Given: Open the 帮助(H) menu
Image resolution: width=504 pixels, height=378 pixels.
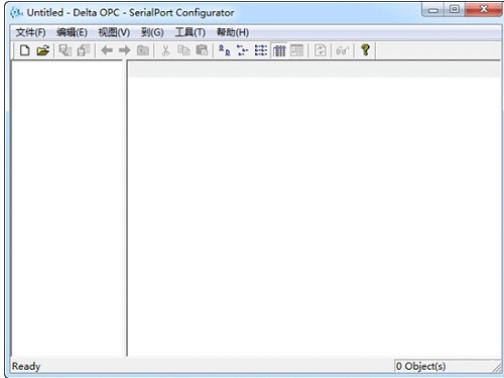Looking at the screenshot, I should point(233,32).
